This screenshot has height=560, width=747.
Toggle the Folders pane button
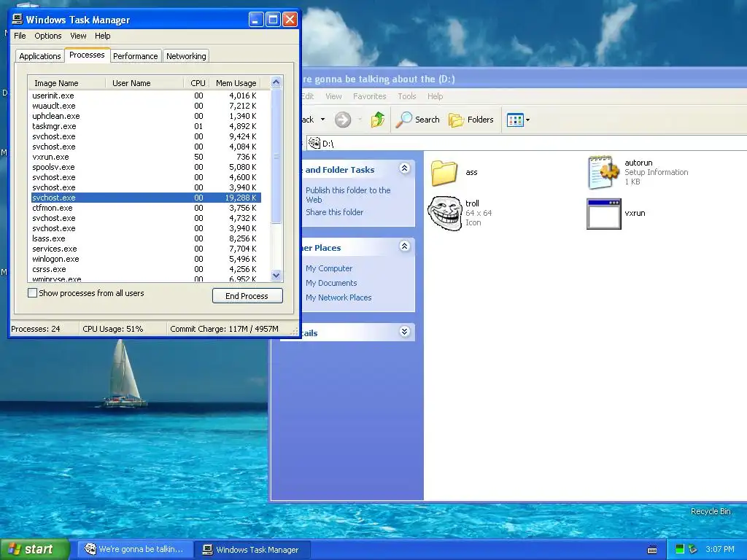pos(471,120)
